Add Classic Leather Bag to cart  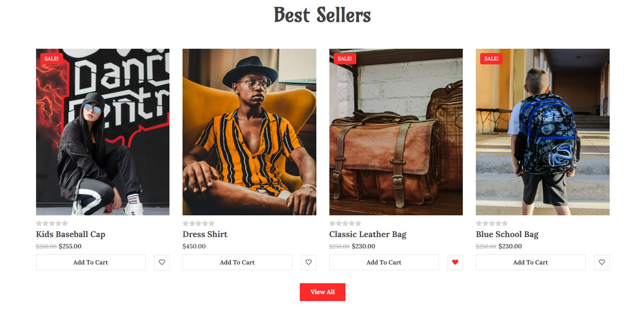pos(384,262)
